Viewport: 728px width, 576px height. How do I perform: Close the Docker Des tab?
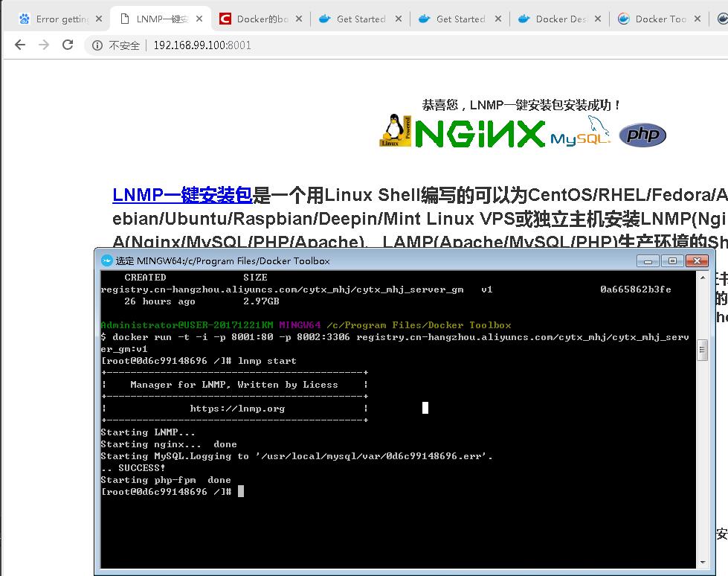(x=598, y=19)
